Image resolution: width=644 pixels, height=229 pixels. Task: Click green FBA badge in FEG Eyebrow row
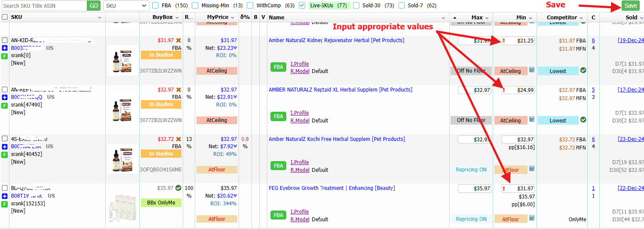(279, 215)
